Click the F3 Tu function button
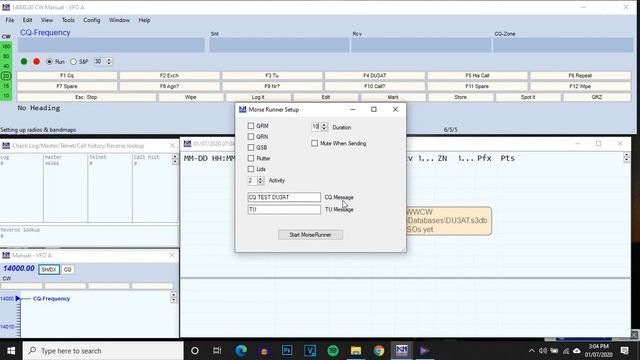 (x=272, y=76)
